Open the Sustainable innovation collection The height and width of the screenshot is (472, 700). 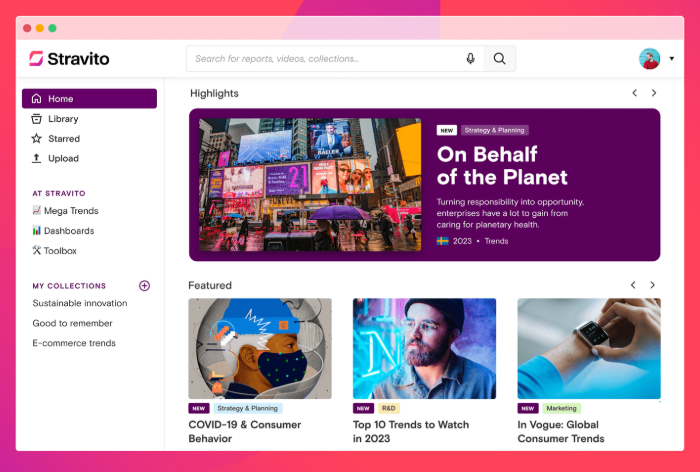80,303
